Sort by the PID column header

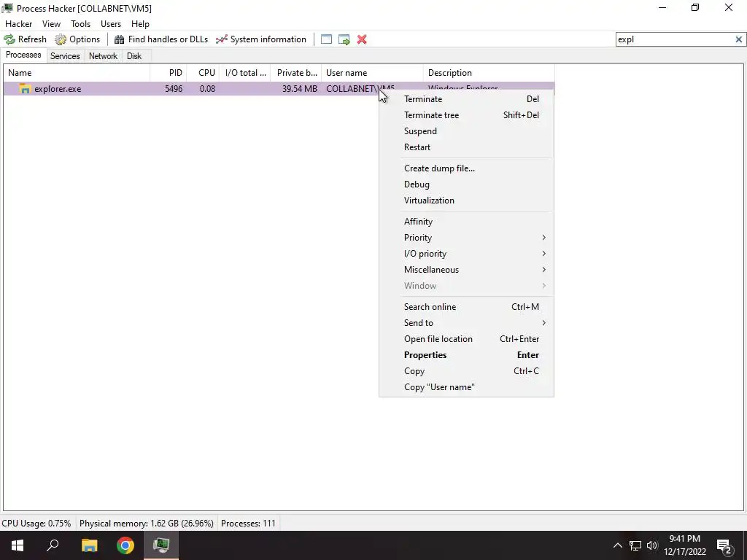169,73
